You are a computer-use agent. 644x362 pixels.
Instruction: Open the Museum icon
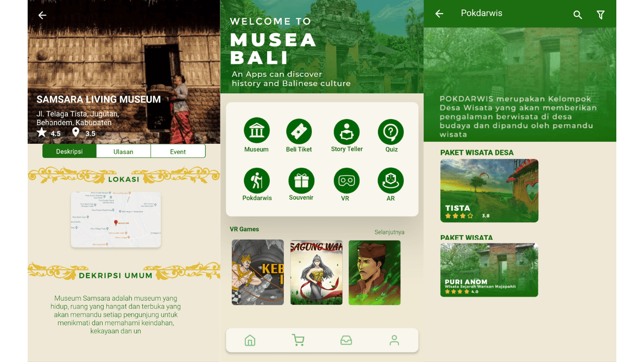257,131
